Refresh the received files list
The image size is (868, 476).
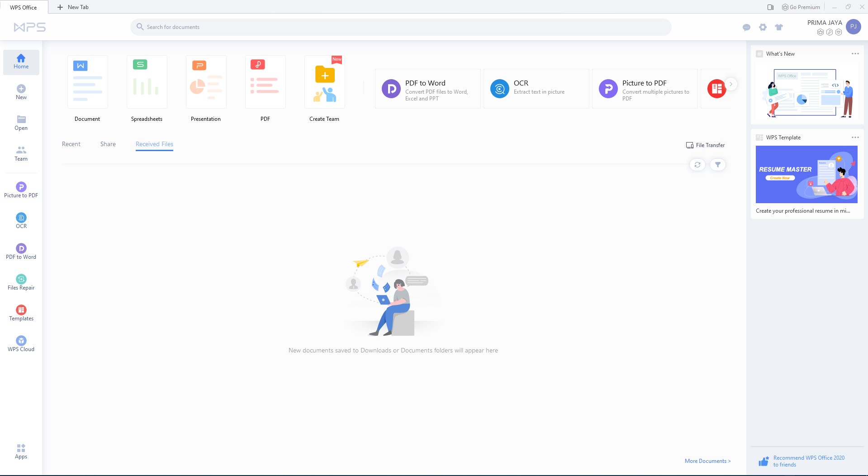tap(697, 165)
